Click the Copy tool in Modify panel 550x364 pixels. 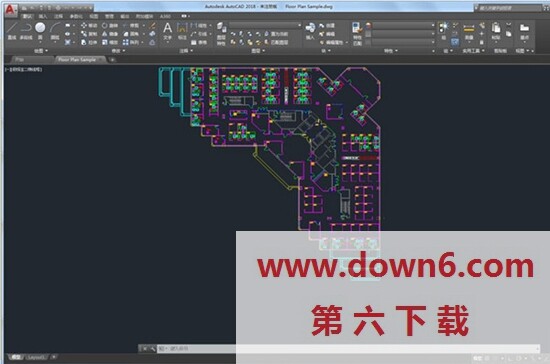pyautogui.click(x=89, y=34)
